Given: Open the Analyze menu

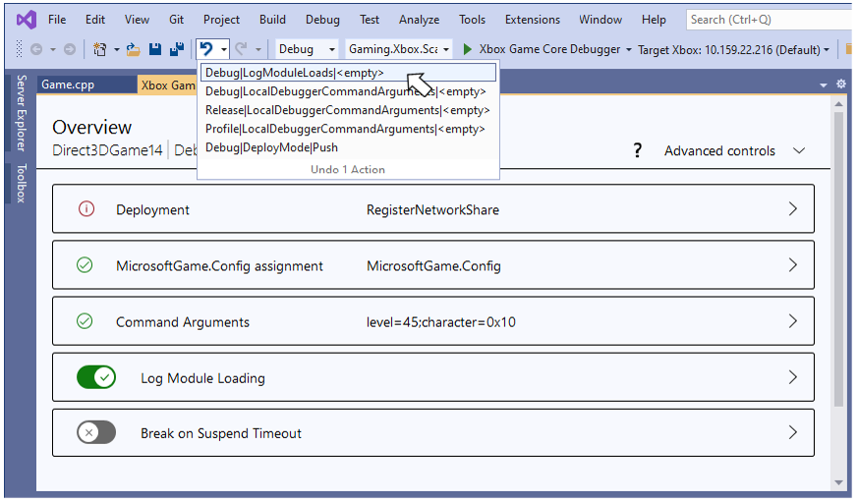Looking at the screenshot, I should [x=419, y=20].
